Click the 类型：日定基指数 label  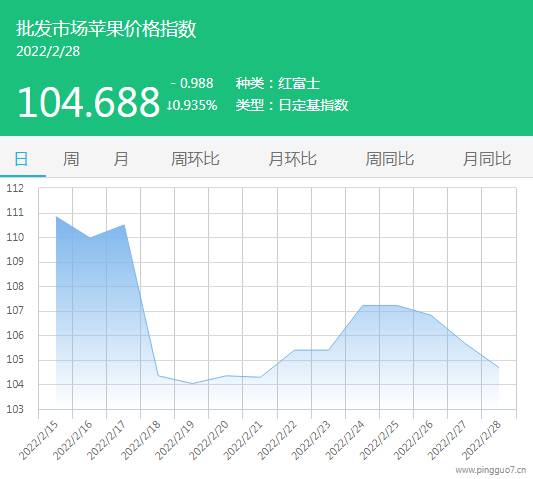point(292,105)
